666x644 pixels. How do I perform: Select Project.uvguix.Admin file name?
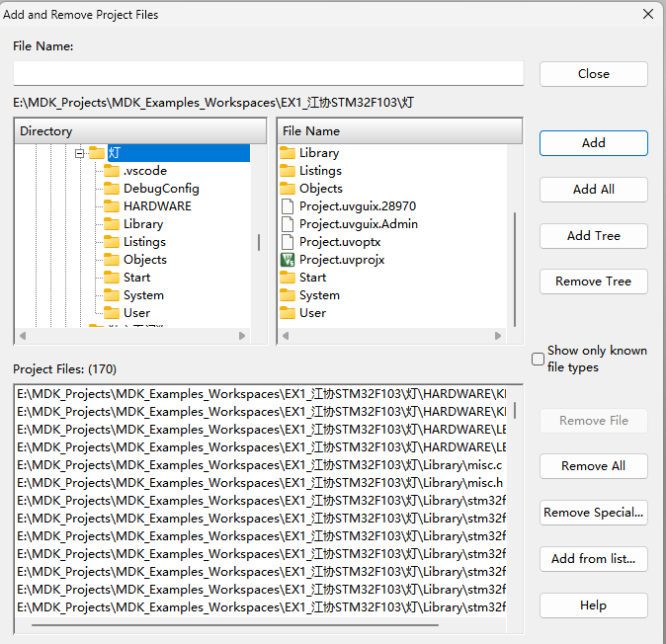[359, 224]
